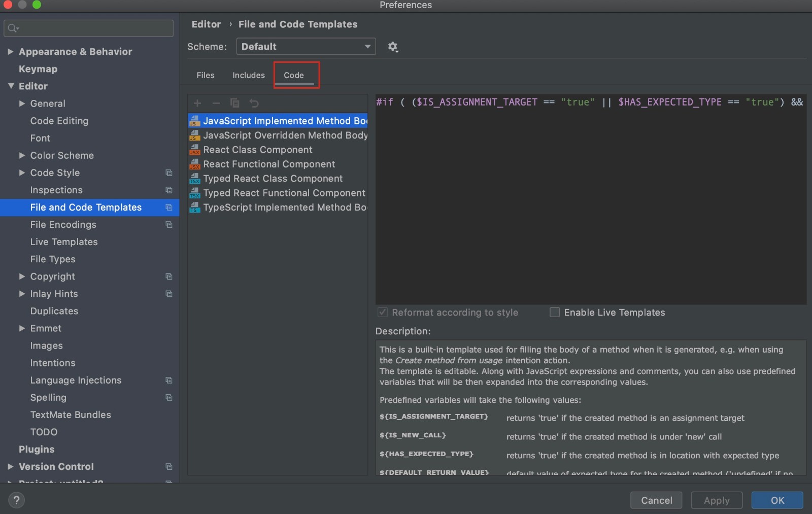Expand the Inlay Hints arrow

(x=22, y=294)
